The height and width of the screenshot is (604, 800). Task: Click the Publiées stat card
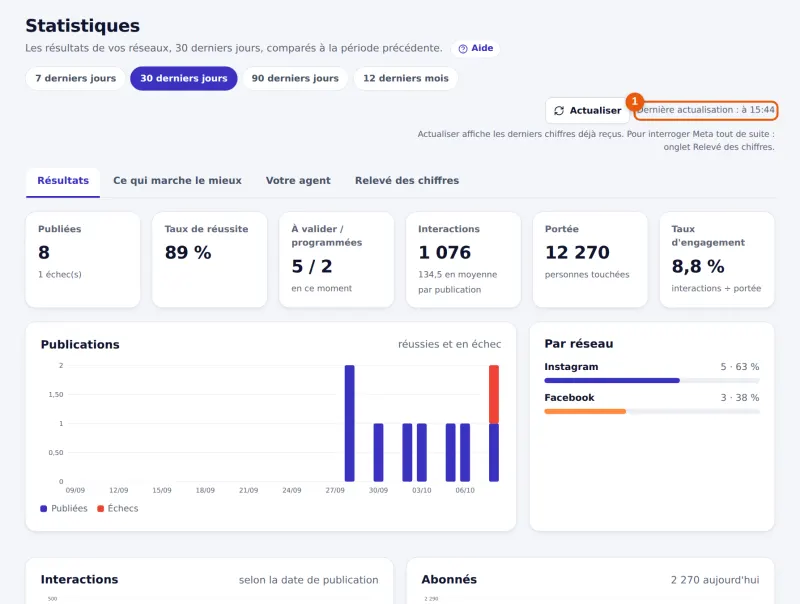click(83, 260)
